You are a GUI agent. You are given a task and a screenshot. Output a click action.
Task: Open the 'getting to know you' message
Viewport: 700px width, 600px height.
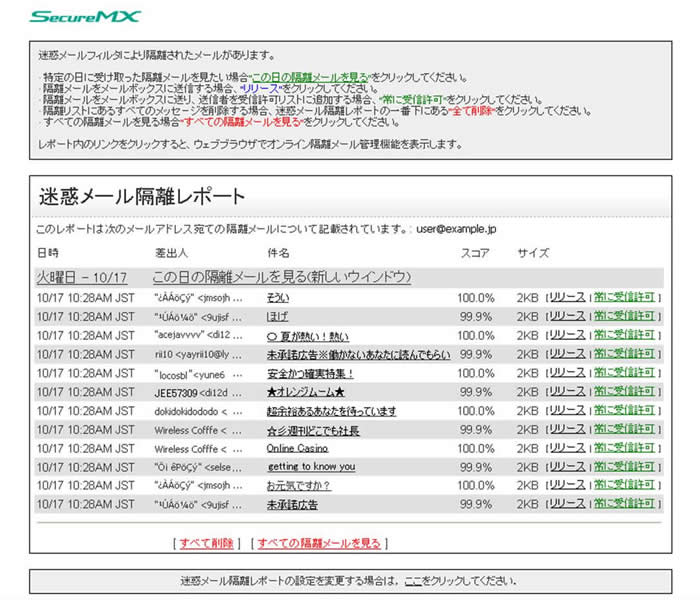point(311,466)
